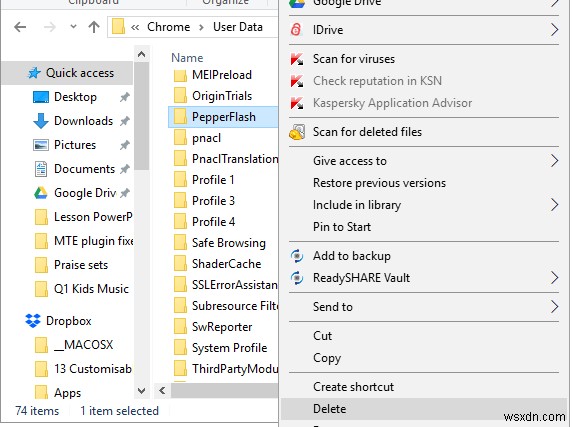This screenshot has width=577, height=427.
Task: Expand the Include in library arrow
Action: 554,205
